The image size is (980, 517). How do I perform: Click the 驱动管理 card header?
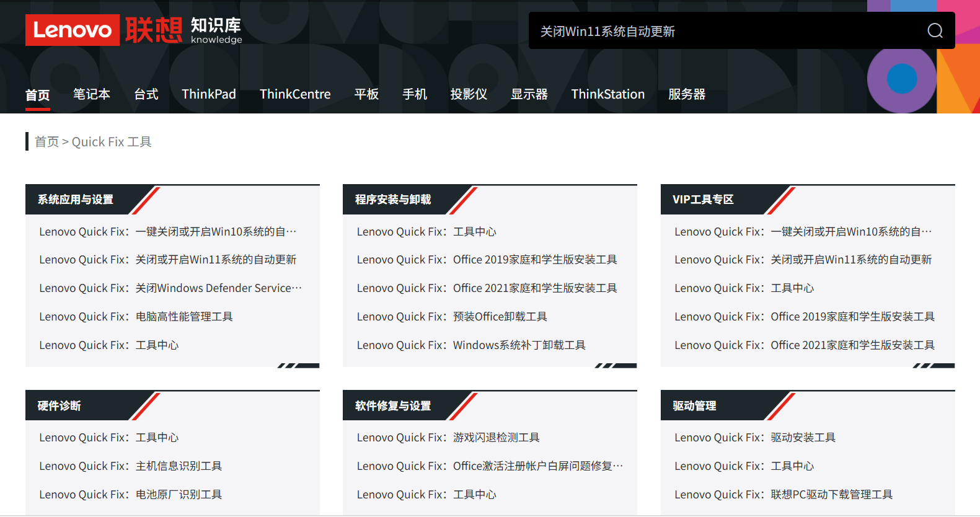(694, 406)
